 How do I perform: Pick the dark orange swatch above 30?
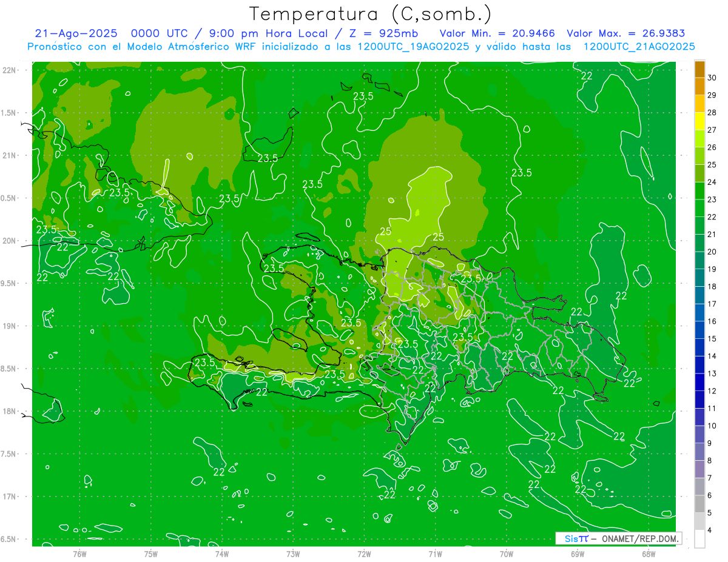point(699,70)
